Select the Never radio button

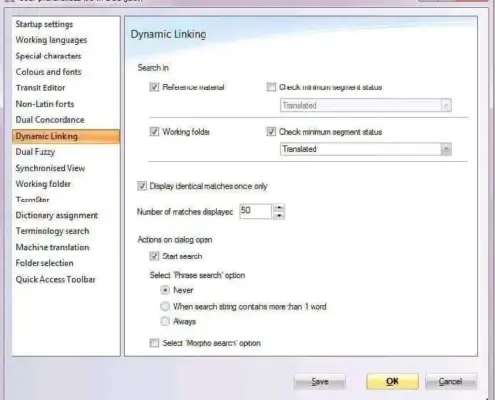point(165,290)
